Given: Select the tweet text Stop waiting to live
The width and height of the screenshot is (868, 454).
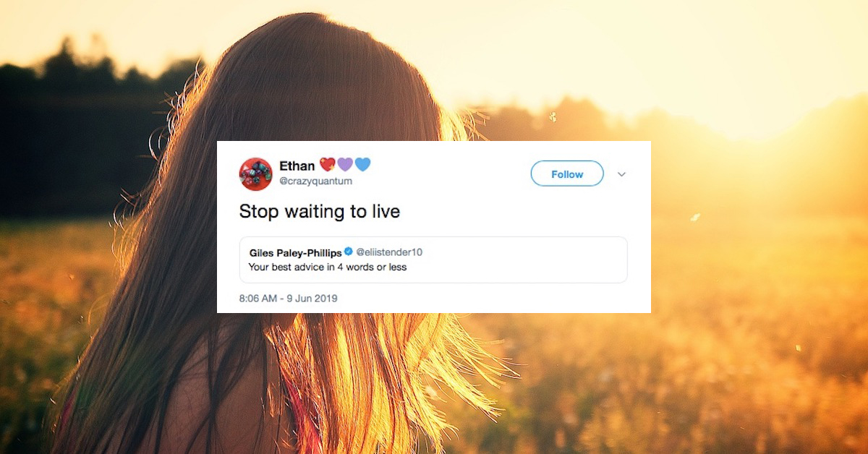Looking at the screenshot, I should pyautogui.click(x=319, y=212).
